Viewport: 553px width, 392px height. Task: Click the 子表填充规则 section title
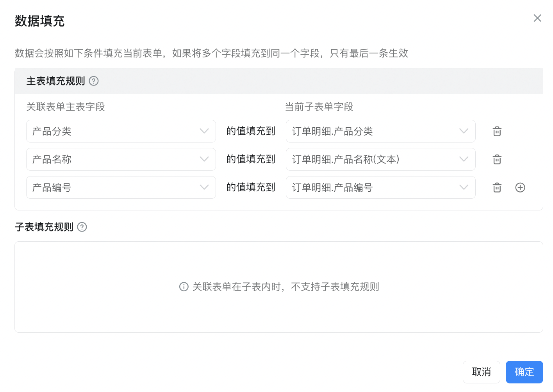(x=44, y=227)
